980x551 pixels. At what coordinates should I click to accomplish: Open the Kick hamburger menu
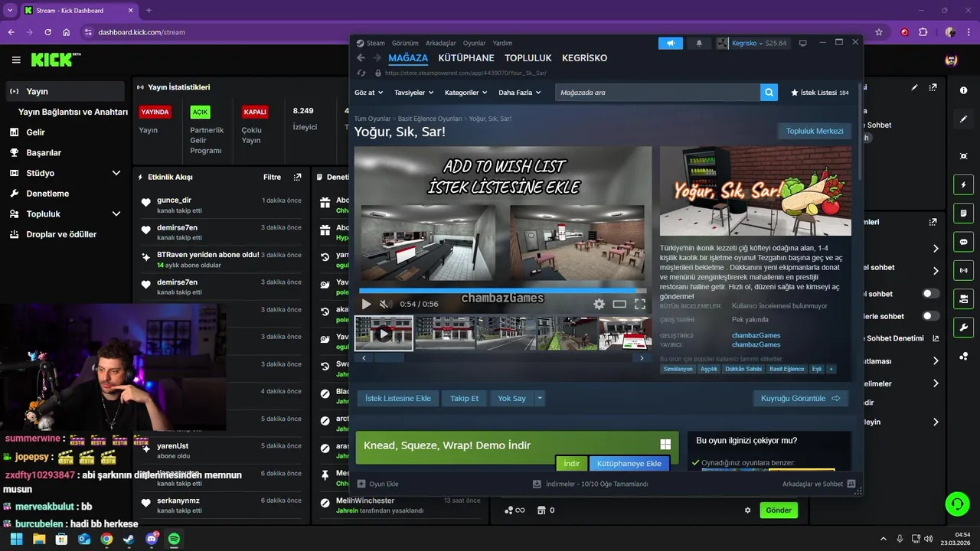pyautogui.click(x=16, y=60)
